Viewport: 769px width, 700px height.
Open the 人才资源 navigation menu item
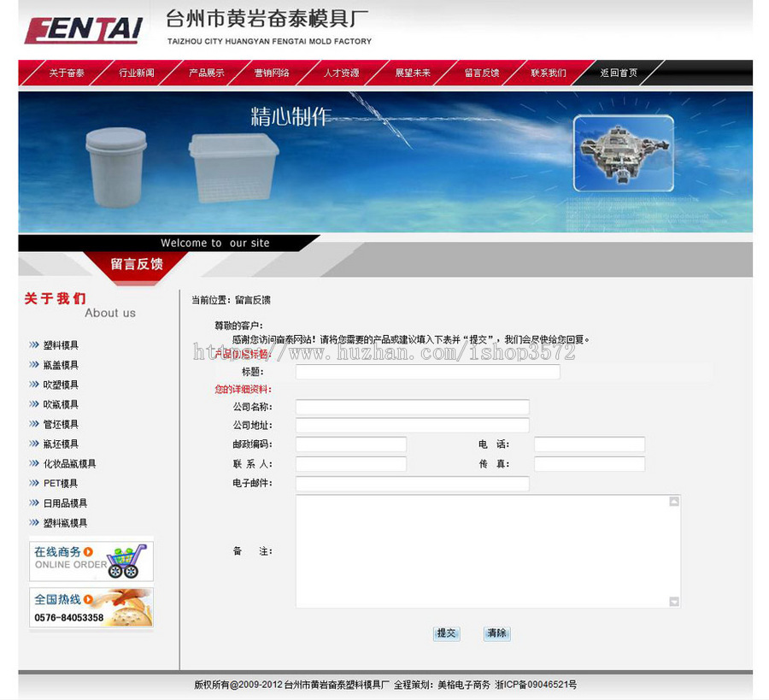341,73
